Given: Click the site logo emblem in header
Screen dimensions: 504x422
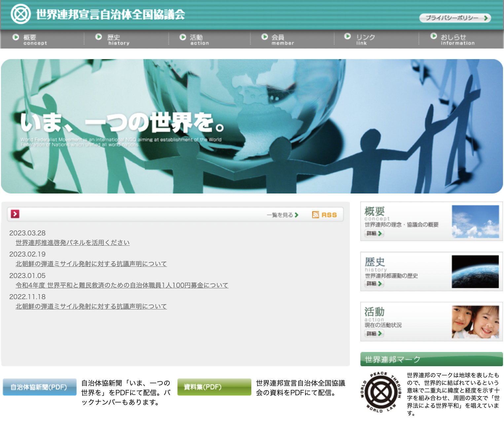Looking at the screenshot, I should tap(20, 14).
